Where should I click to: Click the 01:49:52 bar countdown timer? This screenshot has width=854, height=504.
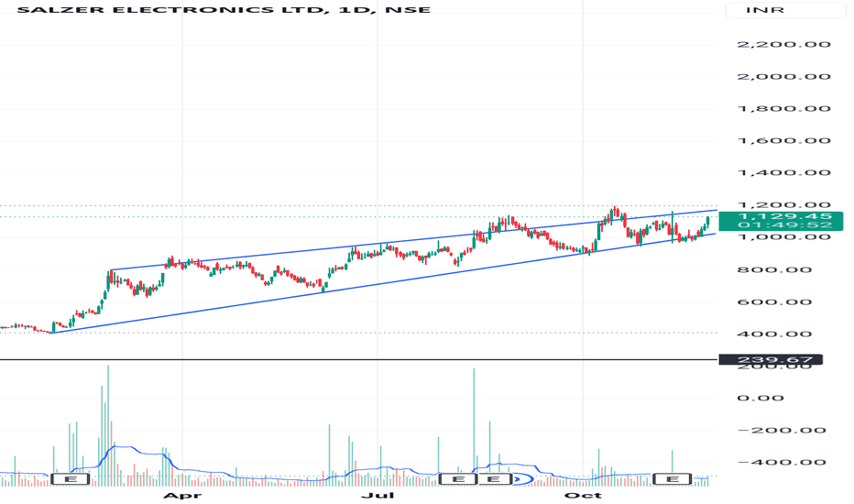tap(785, 225)
